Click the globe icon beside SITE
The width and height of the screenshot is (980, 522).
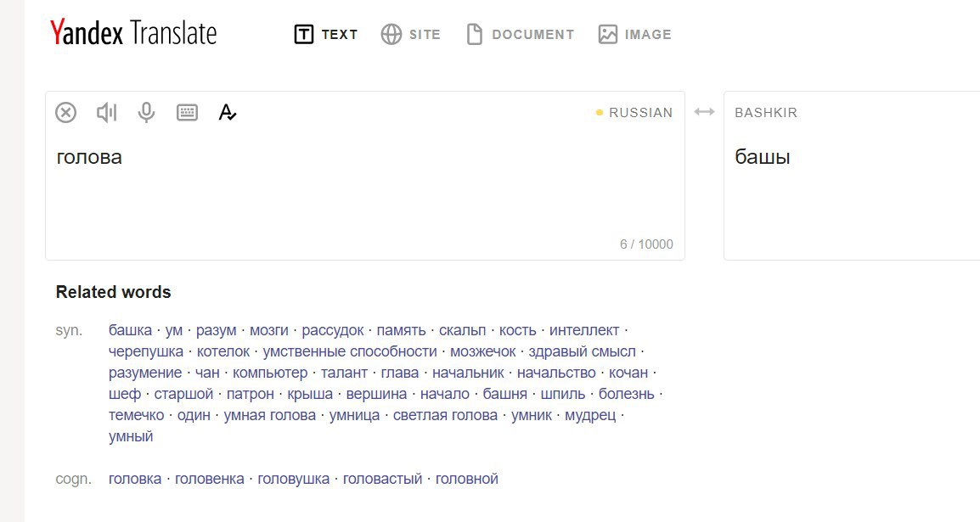(391, 34)
